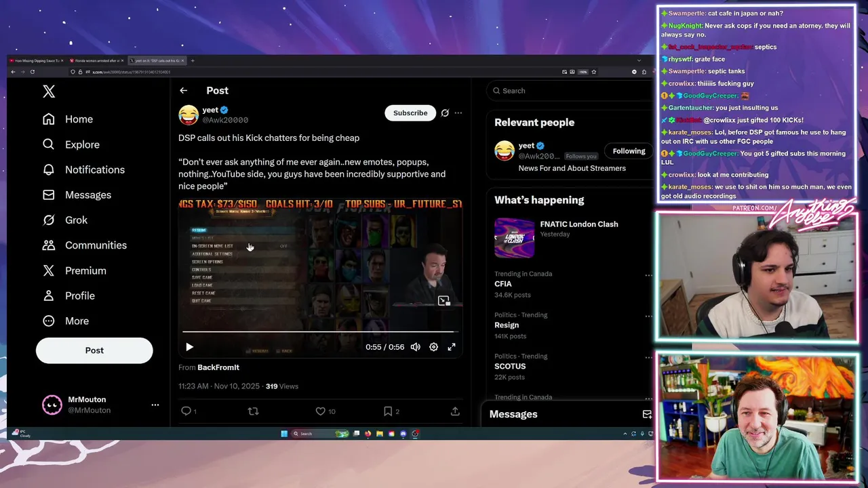Open the Resign trending topic
The height and width of the screenshot is (488, 868).
pyautogui.click(x=507, y=325)
